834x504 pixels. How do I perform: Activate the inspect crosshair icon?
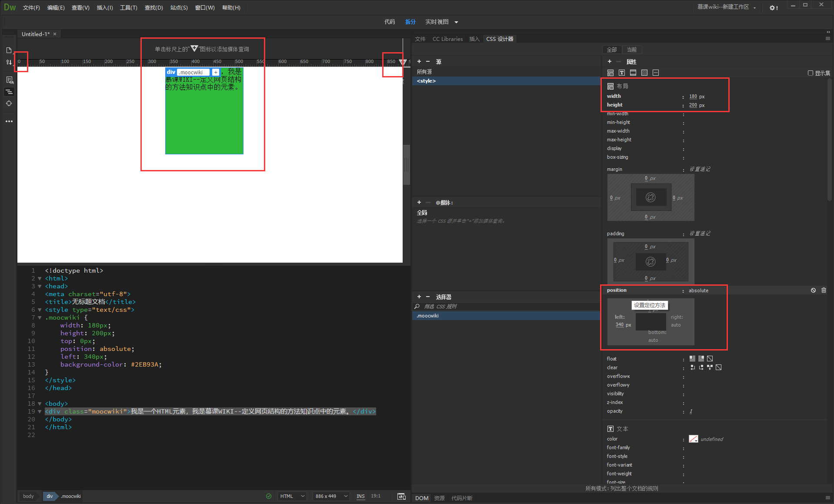(9, 103)
